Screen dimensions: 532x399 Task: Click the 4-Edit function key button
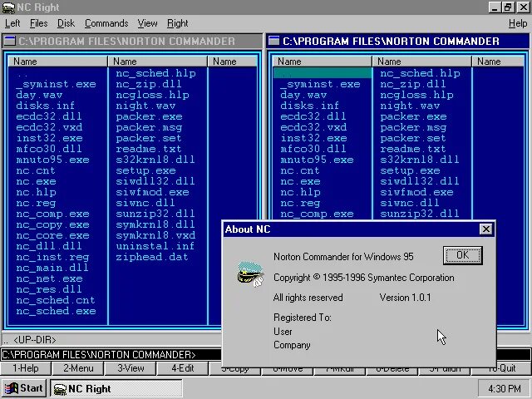click(183, 368)
